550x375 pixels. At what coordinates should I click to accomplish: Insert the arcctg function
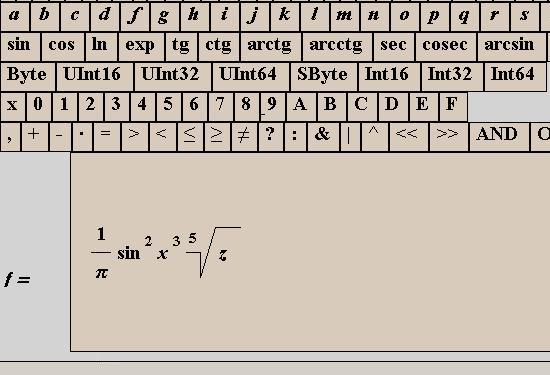337,47
